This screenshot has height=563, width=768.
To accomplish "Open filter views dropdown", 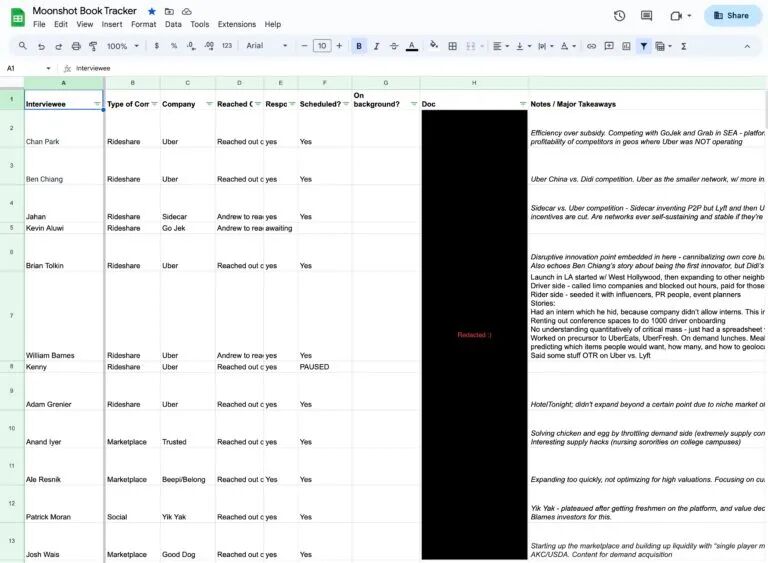I will coord(663,46).
